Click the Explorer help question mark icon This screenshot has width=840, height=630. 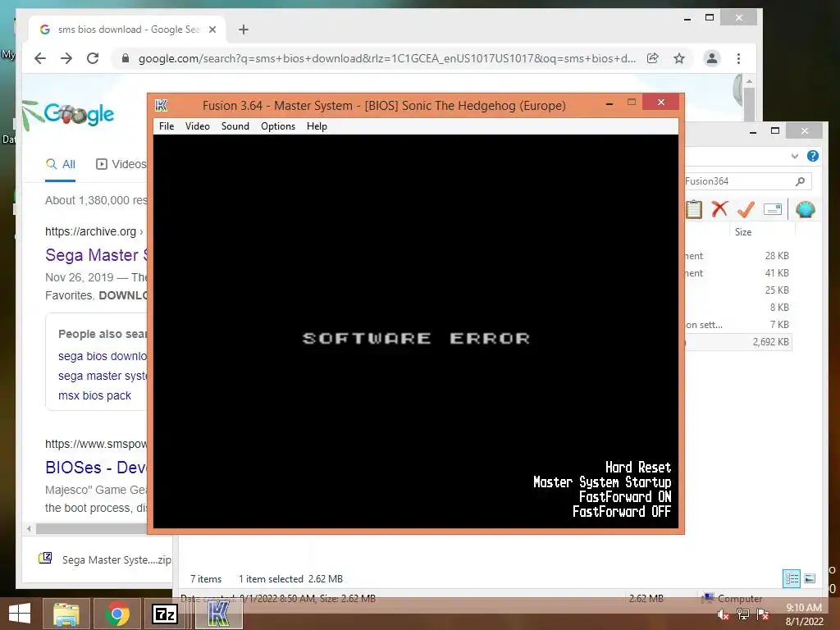(813, 156)
